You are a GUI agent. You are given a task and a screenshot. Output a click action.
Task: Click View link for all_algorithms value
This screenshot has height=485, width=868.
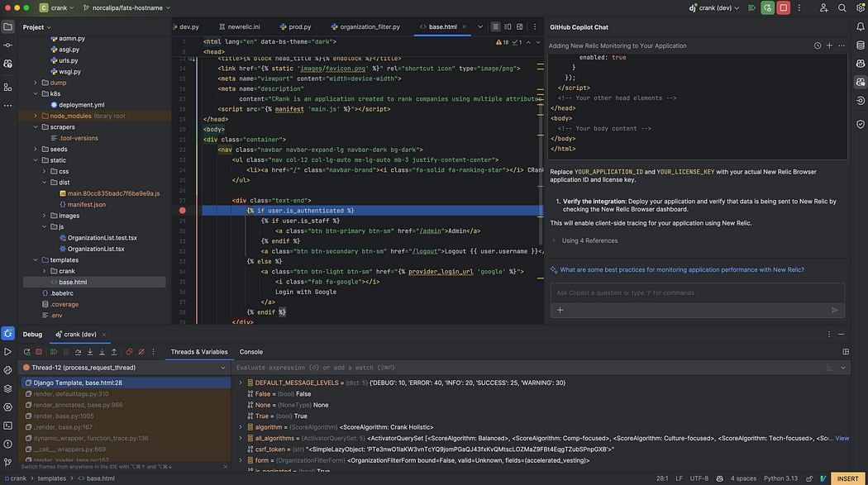tap(842, 438)
